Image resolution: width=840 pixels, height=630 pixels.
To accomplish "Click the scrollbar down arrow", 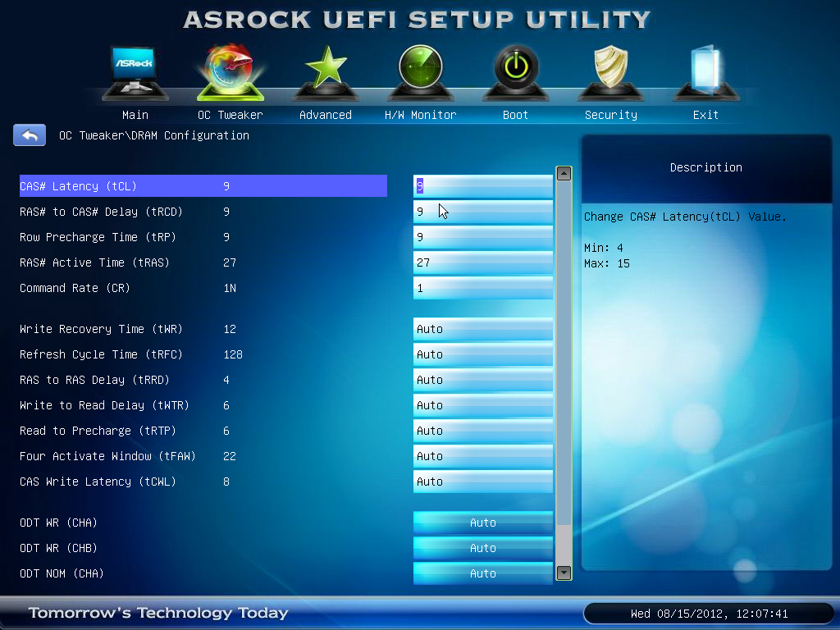I will [x=564, y=573].
